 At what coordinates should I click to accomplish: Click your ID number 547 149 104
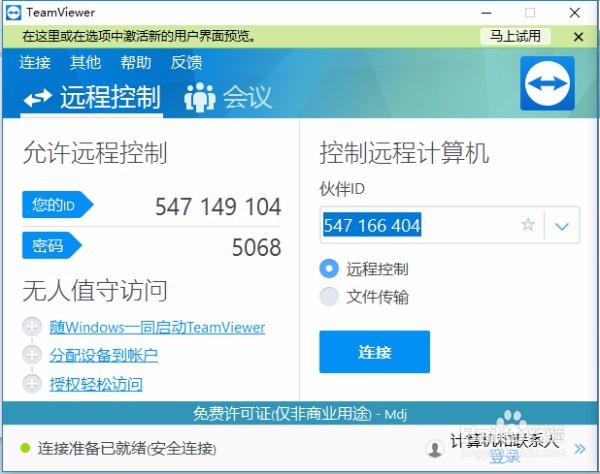click(x=218, y=207)
